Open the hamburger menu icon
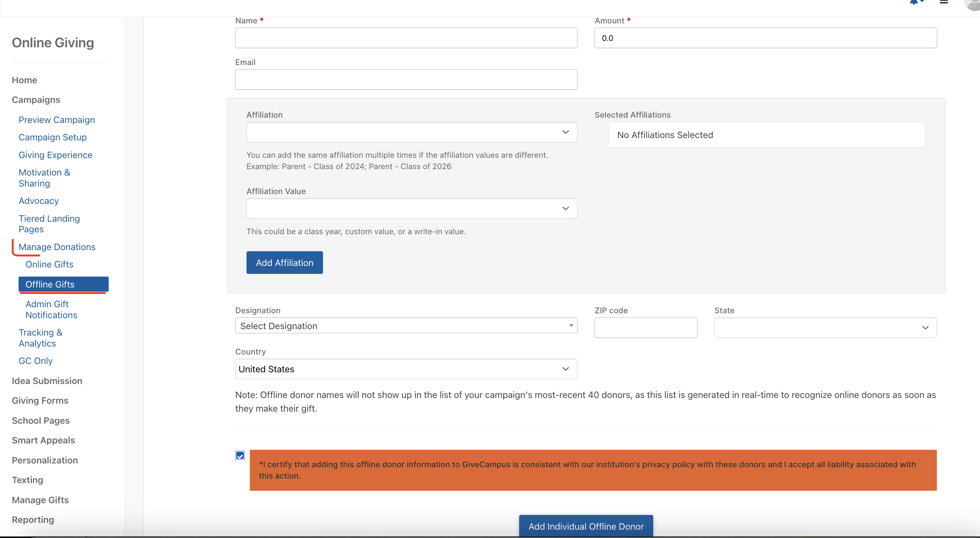The width and height of the screenshot is (980, 538). coord(944,2)
